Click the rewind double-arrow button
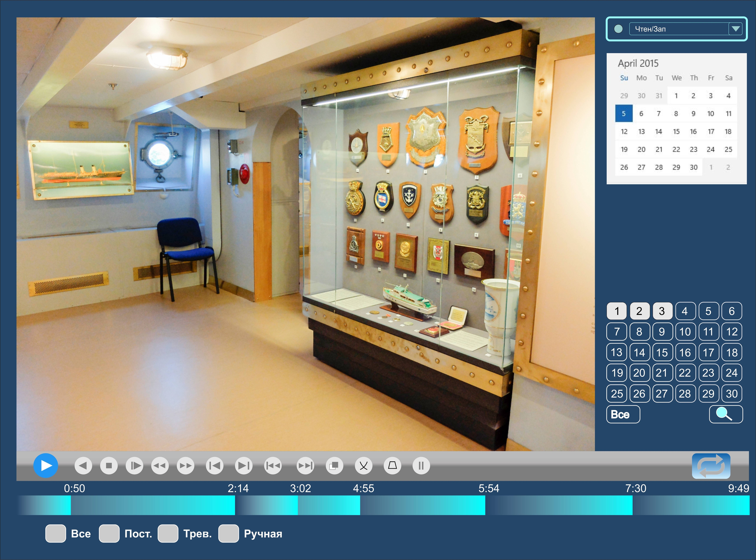756x560 pixels. (x=160, y=466)
